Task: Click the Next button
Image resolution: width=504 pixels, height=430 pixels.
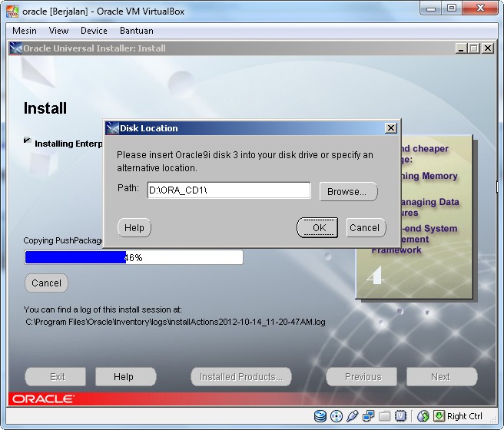Action: [x=442, y=377]
